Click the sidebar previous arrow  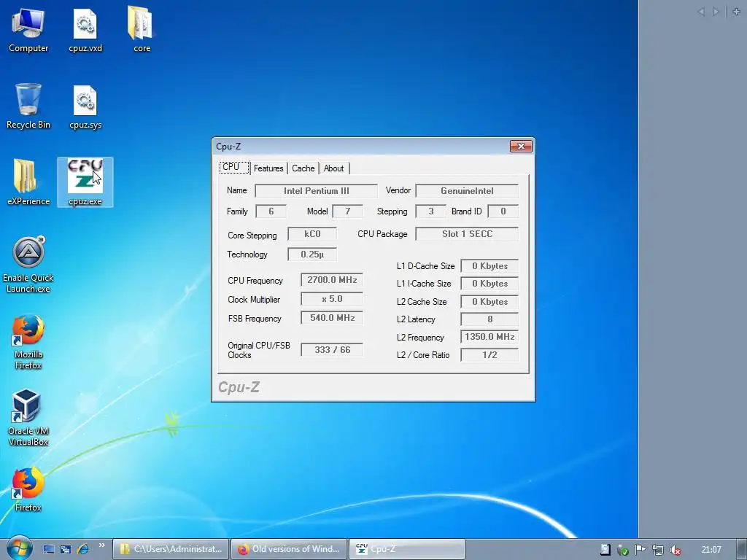(x=701, y=12)
